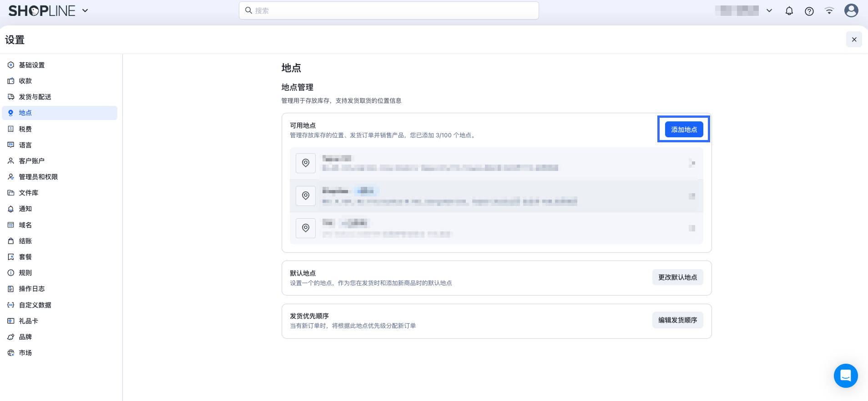The image size is (868, 401).
Task: Click the network status wifi icon
Action: [x=829, y=11]
